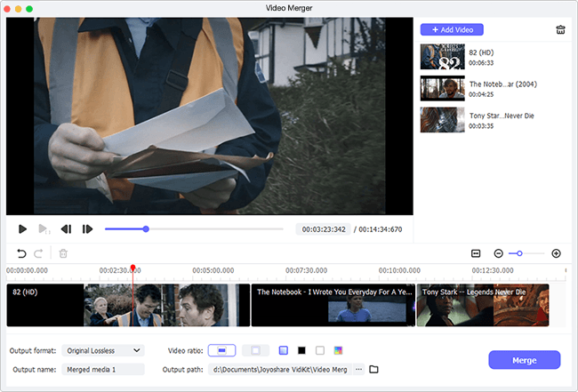Click the browse output path ellipsis button
578x392 pixels.
358,369
